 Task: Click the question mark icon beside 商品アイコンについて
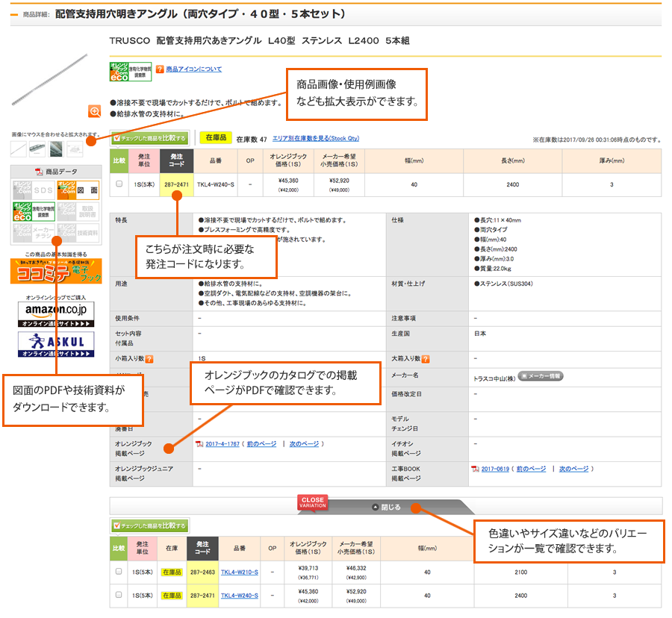pyautogui.click(x=160, y=69)
